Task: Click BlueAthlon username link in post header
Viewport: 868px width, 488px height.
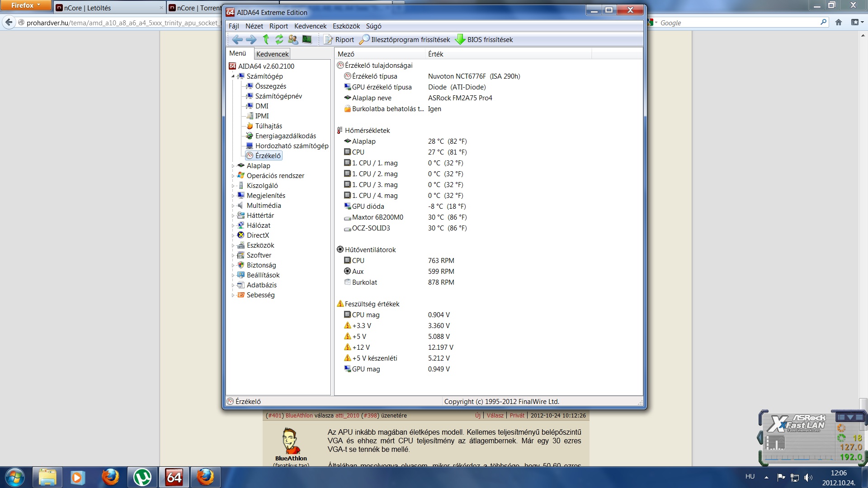Action: [299, 416]
